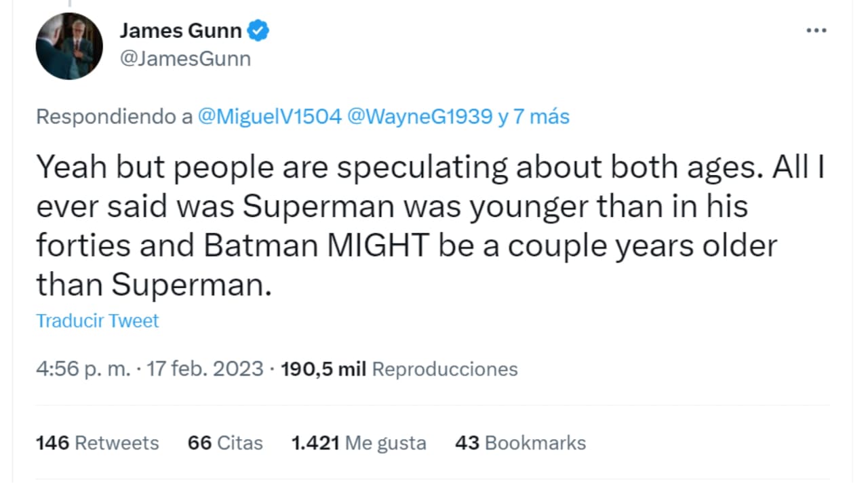Open the @MiguelV1504 mention

(269, 117)
